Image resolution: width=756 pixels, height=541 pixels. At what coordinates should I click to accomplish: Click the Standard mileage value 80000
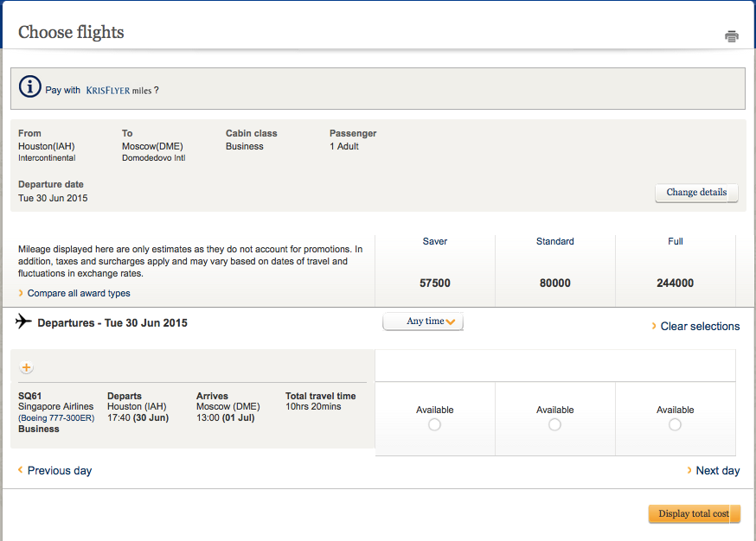click(x=554, y=283)
